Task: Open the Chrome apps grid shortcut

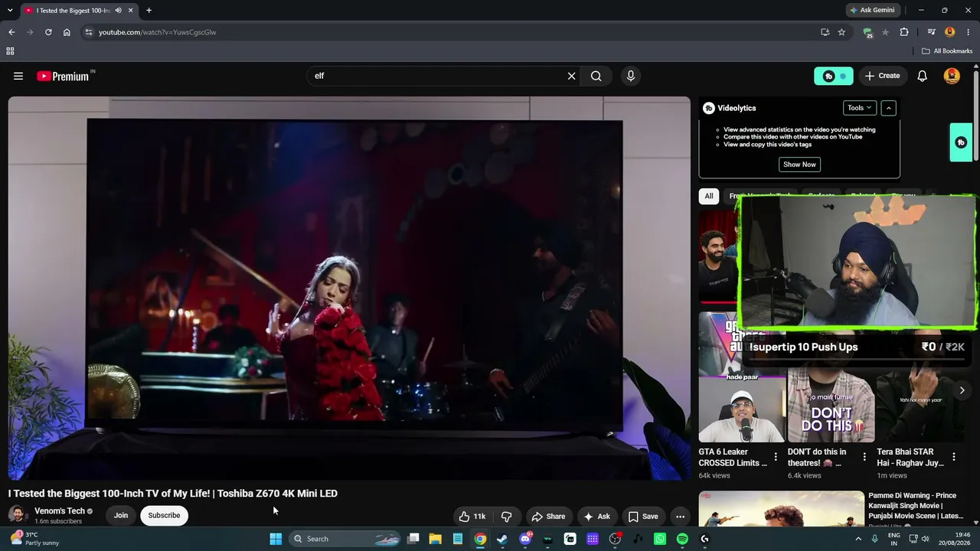Action: (10, 51)
